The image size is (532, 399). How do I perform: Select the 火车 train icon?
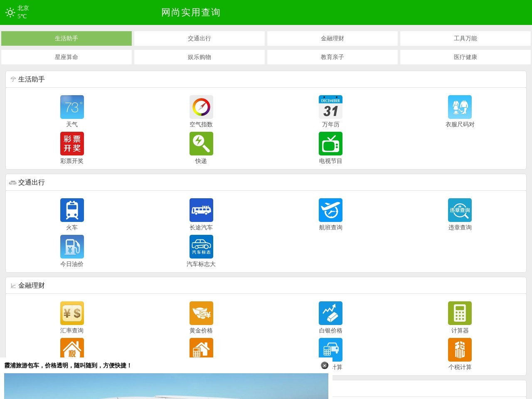(x=72, y=210)
